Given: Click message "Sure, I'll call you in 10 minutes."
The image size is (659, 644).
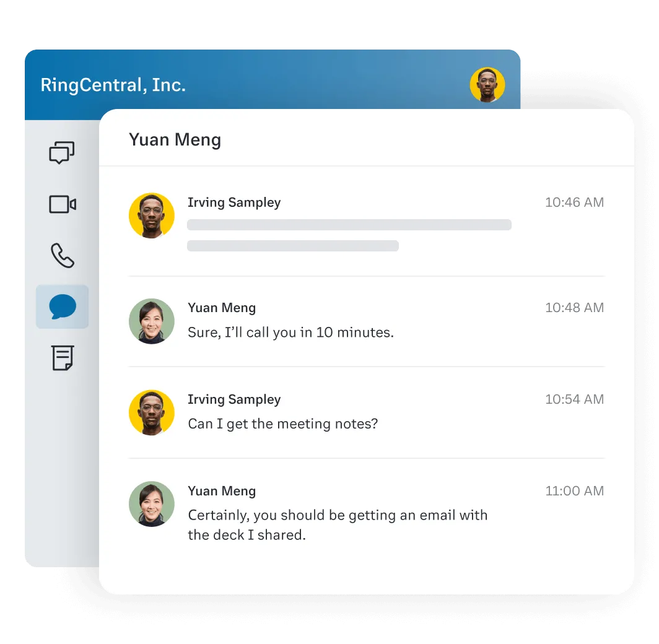Looking at the screenshot, I should pos(291,333).
